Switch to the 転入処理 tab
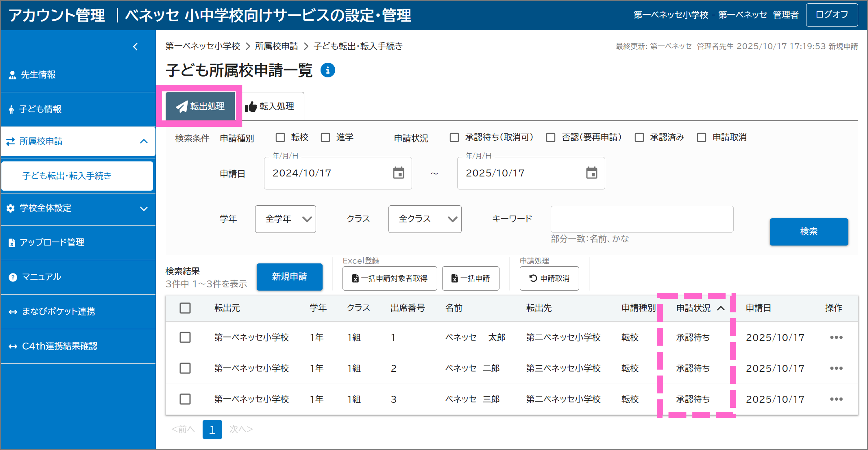This screenshot has width=868, height=450. [272, 106]
